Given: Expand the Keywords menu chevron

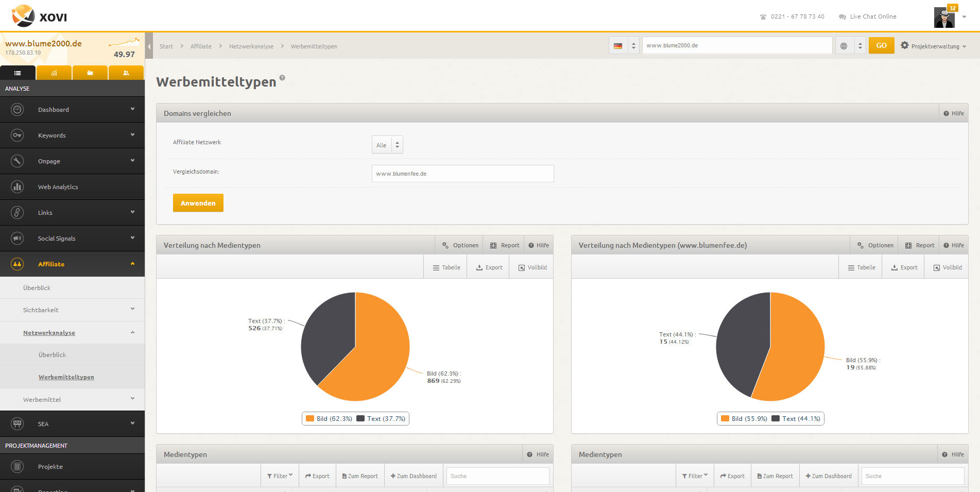Looking at the screenshot, I should click(132, 134).
